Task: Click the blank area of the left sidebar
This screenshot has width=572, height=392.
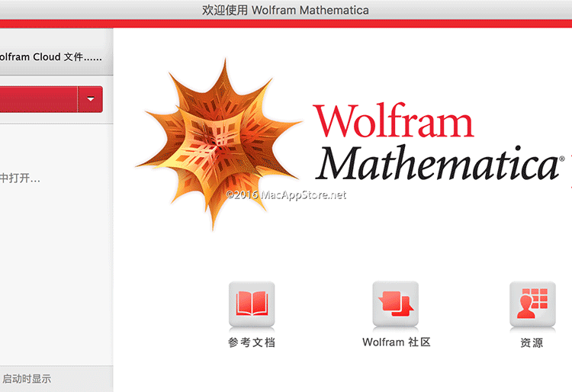Action: pos(53,275)
